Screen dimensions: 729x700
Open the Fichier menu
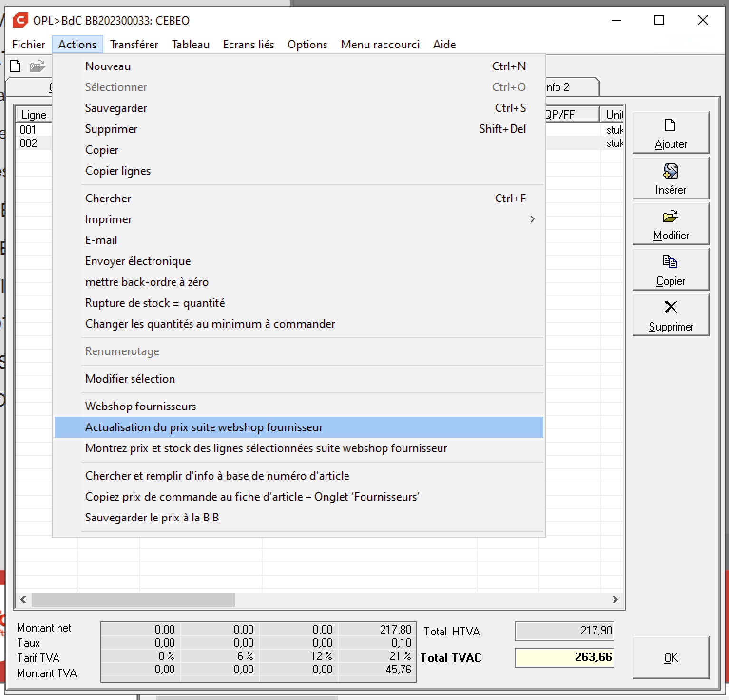point(29,44)
